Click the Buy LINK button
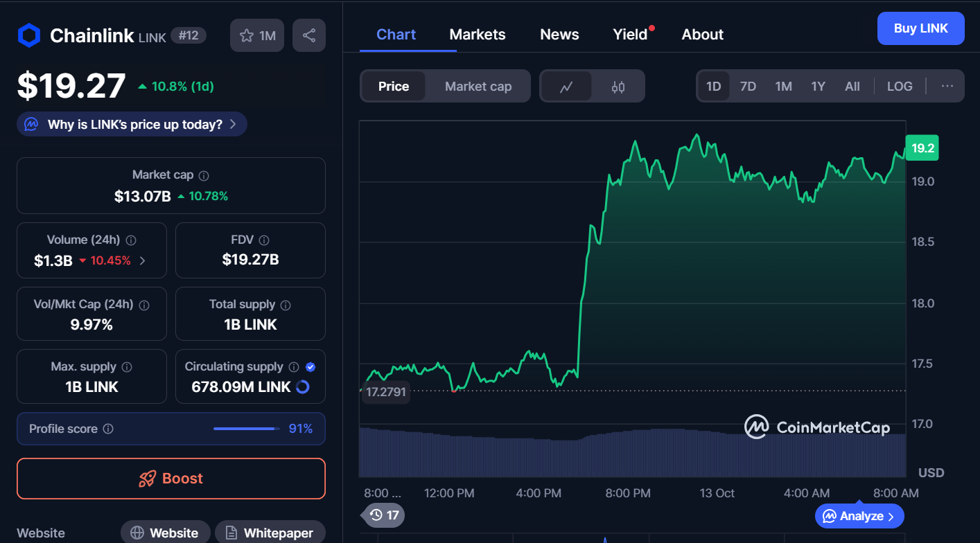The height and width of the screenshot is (543, 980). tap(920, 28)
